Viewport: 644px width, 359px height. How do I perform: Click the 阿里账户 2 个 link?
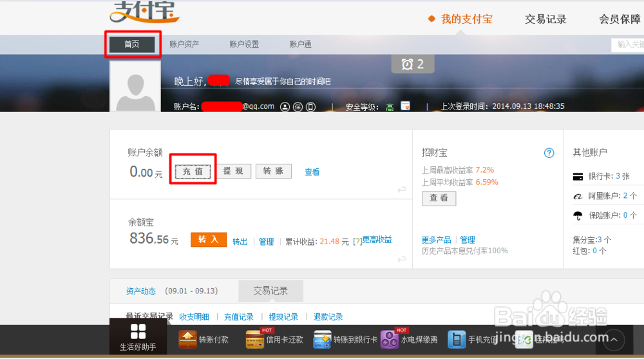(x=612, y=196)
